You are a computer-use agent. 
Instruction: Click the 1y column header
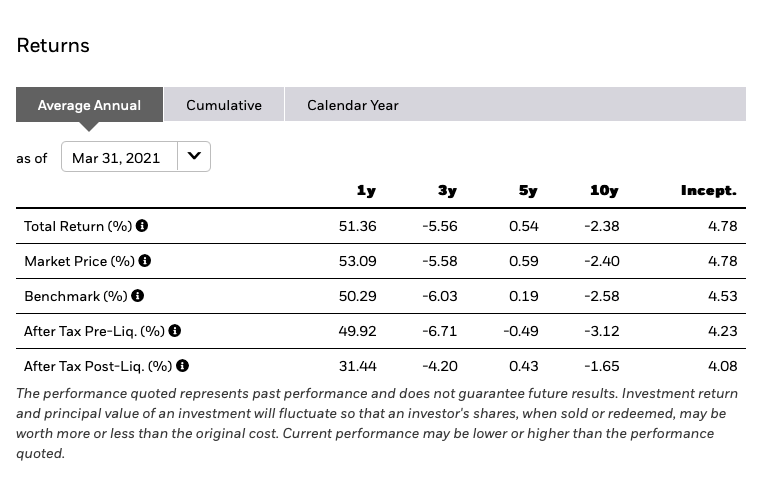366,191
